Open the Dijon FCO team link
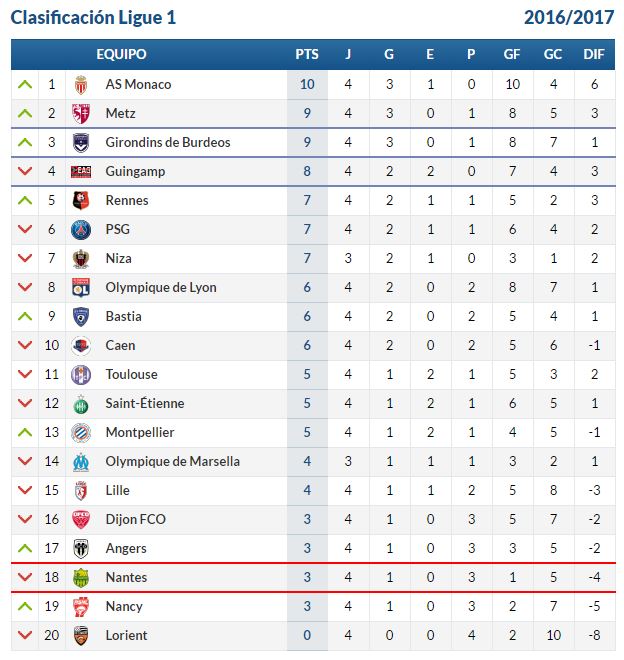This screenshot has width=624, height=660. pyautogui.click(x=136, y=519)
